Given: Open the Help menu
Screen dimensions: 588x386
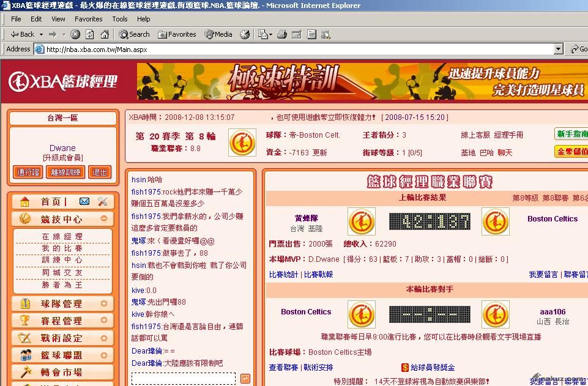Looking at the screenshot, I should (x=143, y=19).
